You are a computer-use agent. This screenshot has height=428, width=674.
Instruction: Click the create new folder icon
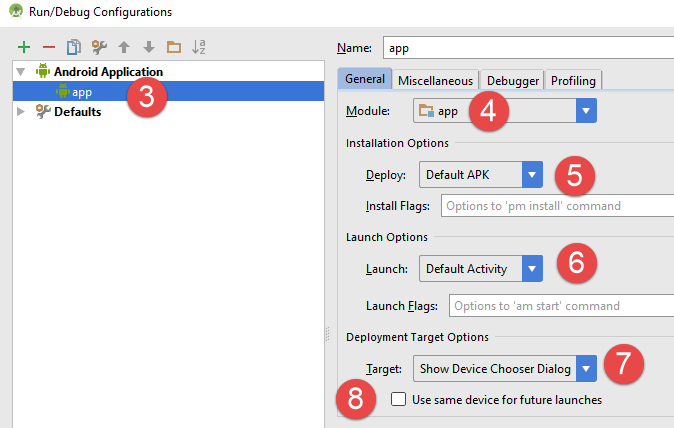click(174, 47)
